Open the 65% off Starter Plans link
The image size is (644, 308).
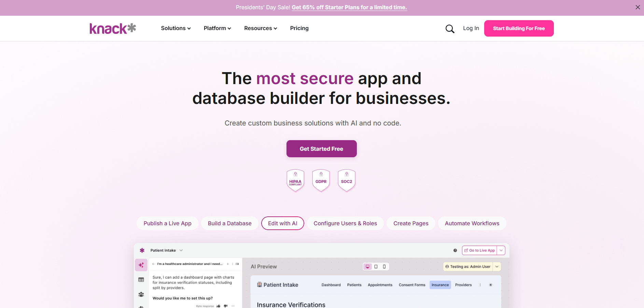pos(349,8)
